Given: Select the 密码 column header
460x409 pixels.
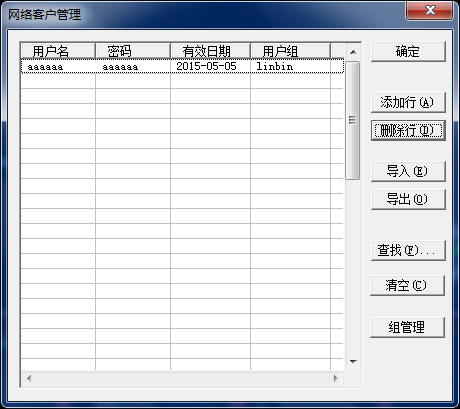Looking at the screenshot, I should coord(133,51).
